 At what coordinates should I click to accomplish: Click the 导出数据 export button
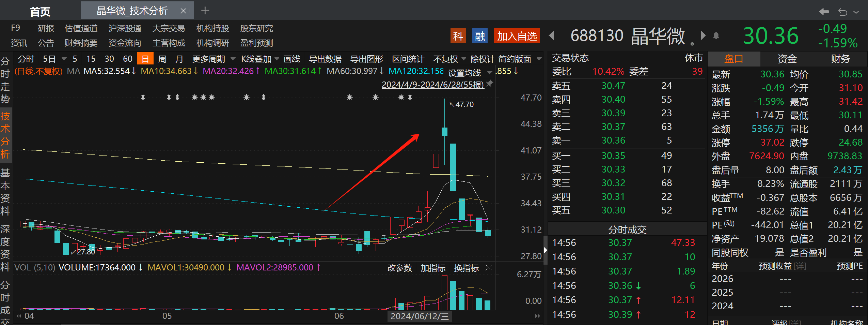tap(325, 59)
